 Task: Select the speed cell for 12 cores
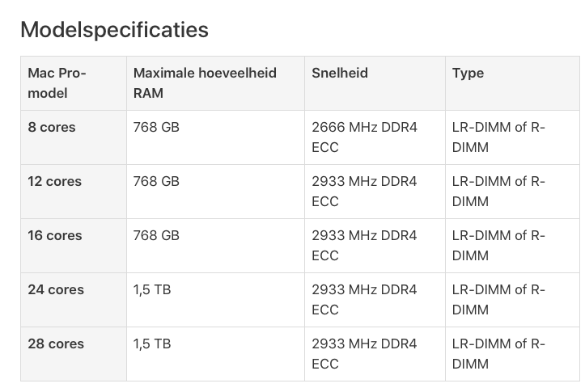coord(364,192)
